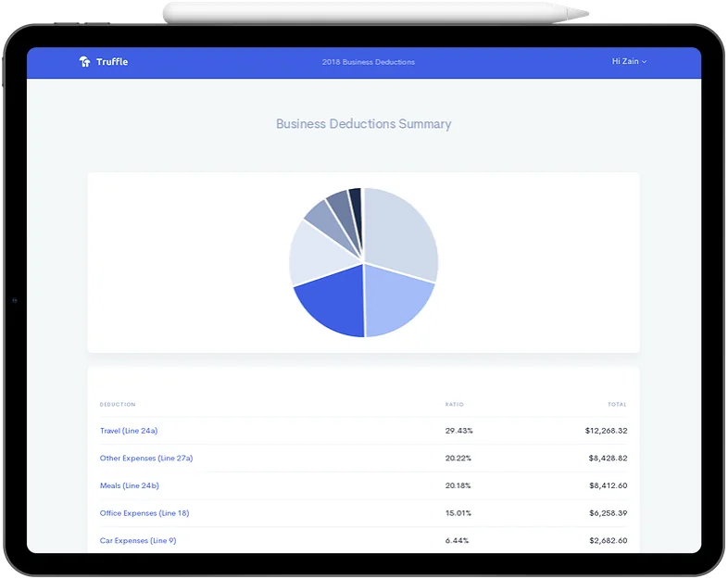
Task: Open the Meals (Line 24b) deduction link
Action: click(129, 485)
